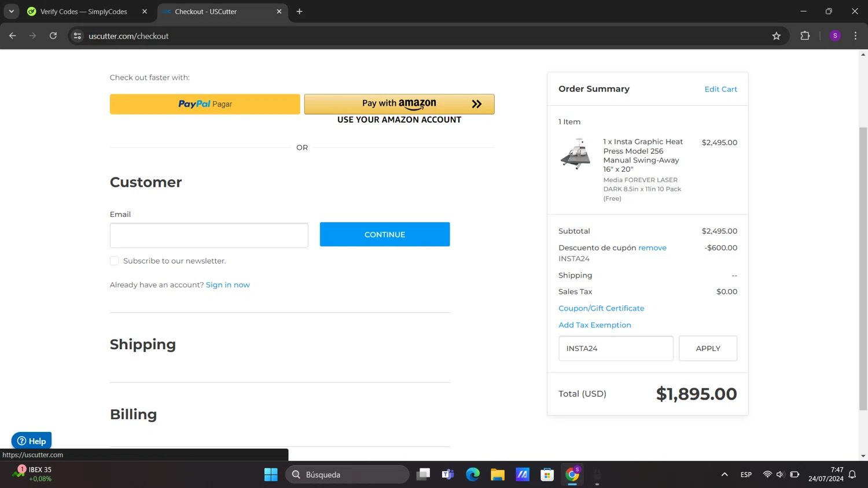Check Subscribe to our newsletter box
The image size is (868, 488).
[x=115, y=261]
